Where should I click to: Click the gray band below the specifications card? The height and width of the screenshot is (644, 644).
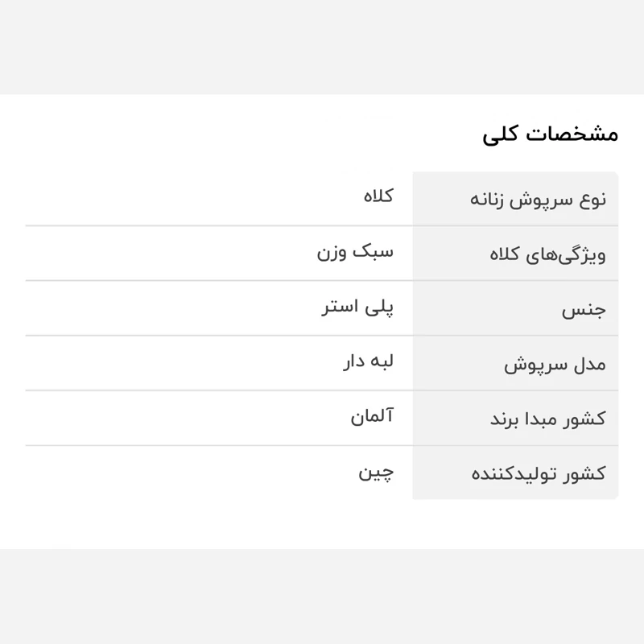pyautogui.click(x=322, y=596)
